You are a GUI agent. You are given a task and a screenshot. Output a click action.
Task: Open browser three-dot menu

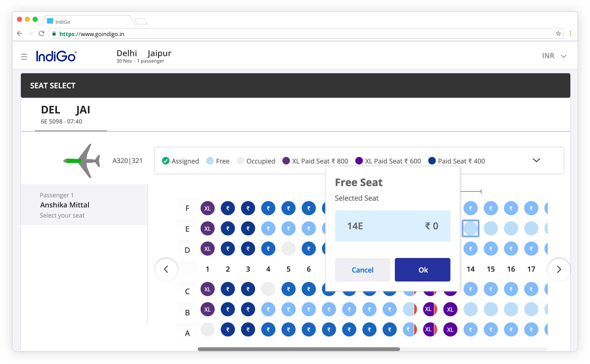570,34
